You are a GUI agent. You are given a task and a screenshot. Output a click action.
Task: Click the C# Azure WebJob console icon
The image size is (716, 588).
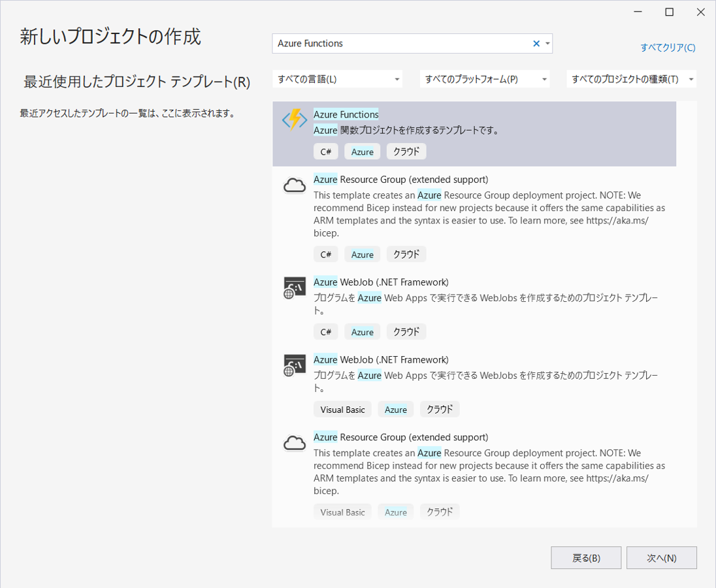coord(295,287)
